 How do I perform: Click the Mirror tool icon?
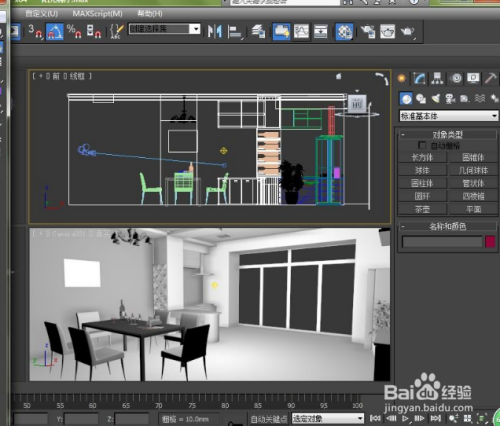(215, 32)
